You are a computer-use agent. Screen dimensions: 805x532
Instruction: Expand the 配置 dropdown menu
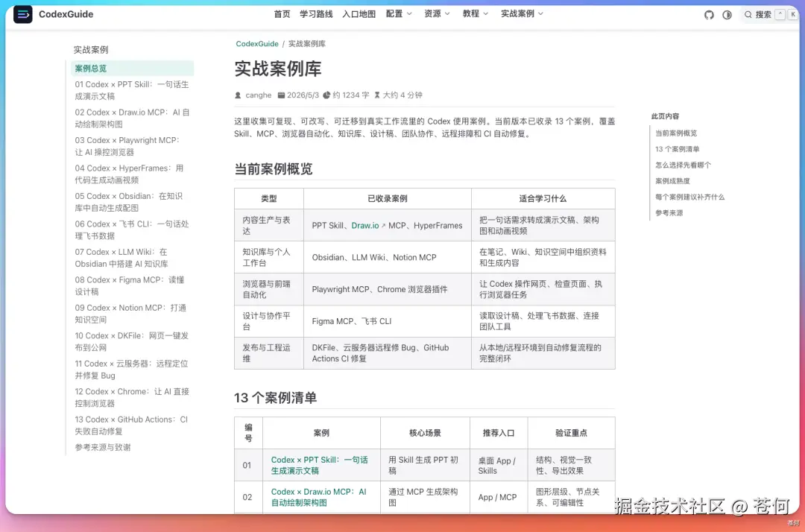(399, 14)
